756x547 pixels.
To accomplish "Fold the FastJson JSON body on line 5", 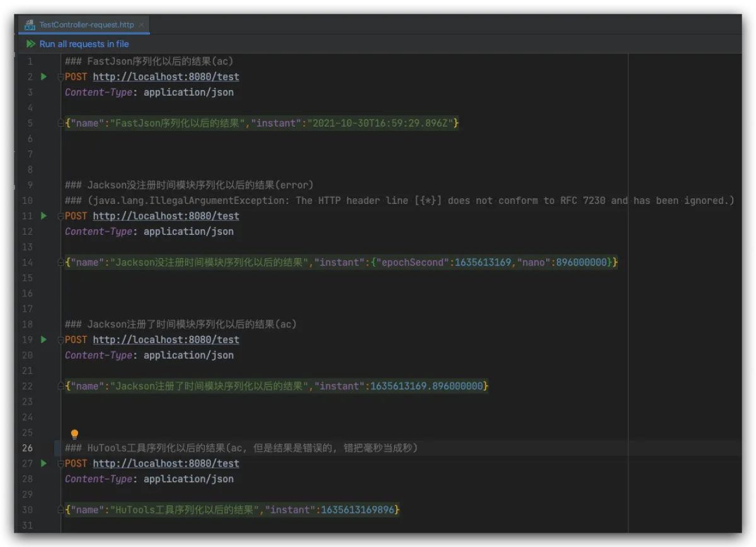I will [61, 124].
